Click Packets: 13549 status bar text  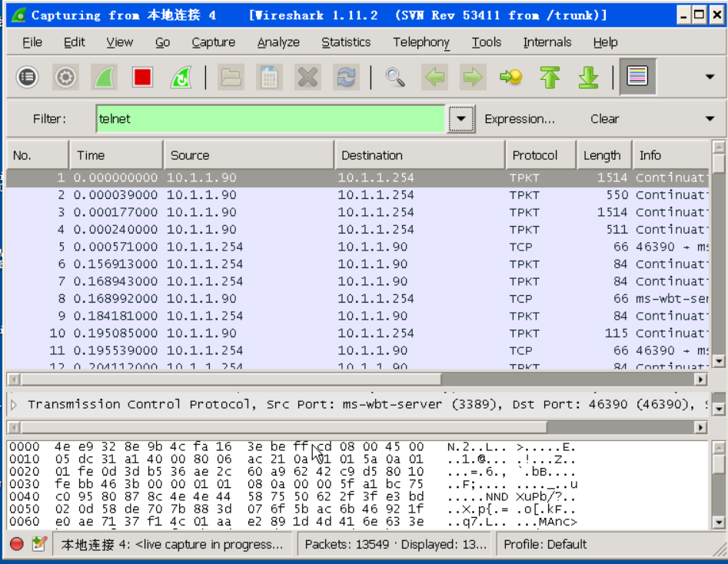click(x=347, y=544)
